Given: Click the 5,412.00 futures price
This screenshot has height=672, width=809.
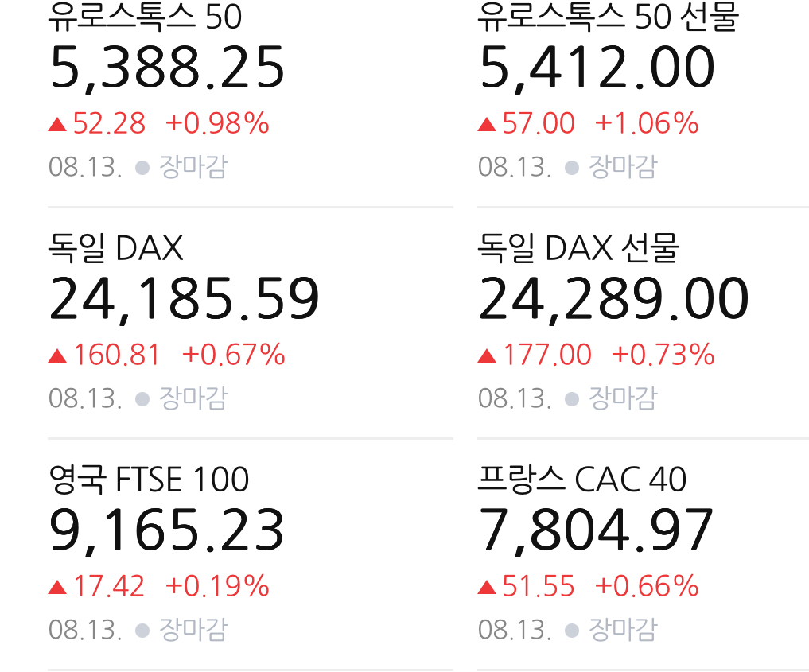Looking at the screenshot, I should [x=597, y=68].
